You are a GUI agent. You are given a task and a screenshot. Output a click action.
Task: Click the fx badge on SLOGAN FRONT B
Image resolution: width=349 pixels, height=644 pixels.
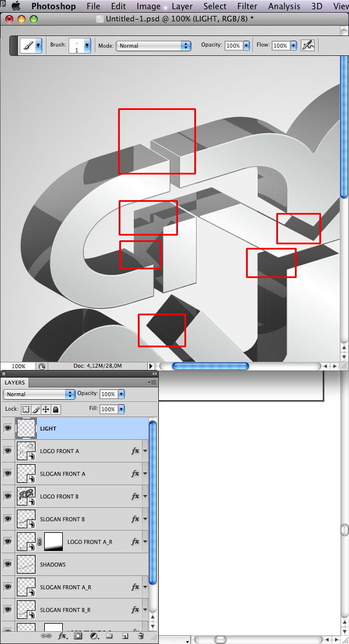[x=135, y=519]
